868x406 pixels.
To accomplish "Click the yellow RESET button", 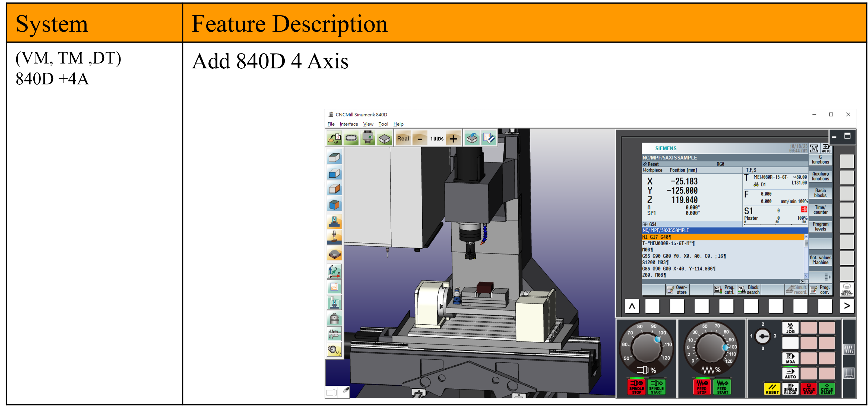I will point(772,388).
